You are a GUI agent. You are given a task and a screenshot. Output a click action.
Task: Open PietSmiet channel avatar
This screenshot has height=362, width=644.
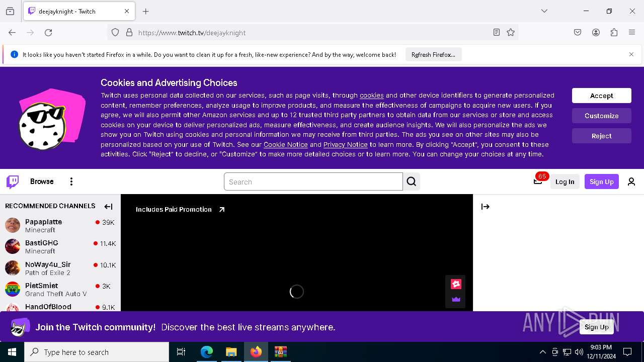13,289
